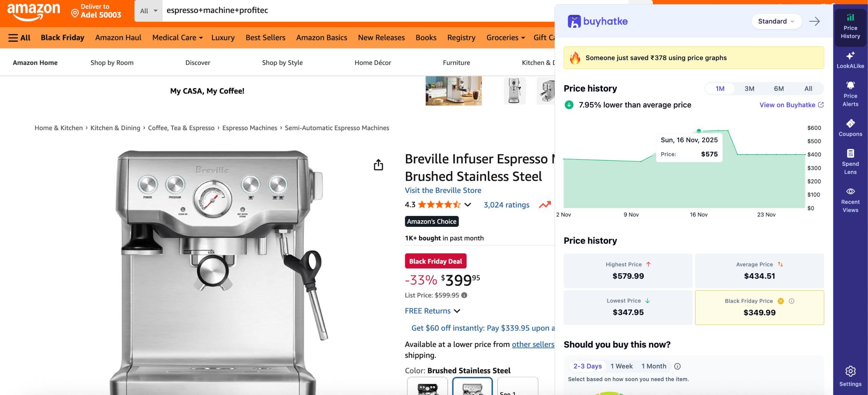This screenshot has width=868, height=395.
Task: Click the share icon above product image
Action: tap(378, 165)
